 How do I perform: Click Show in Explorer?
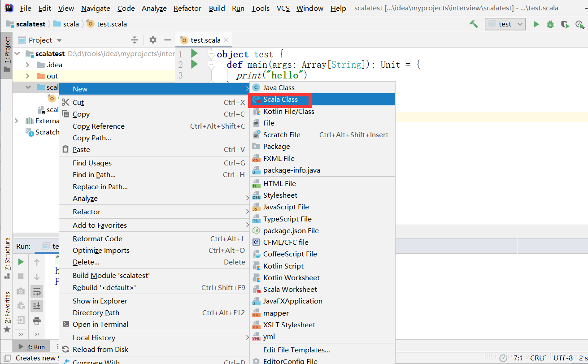[154, 301]
